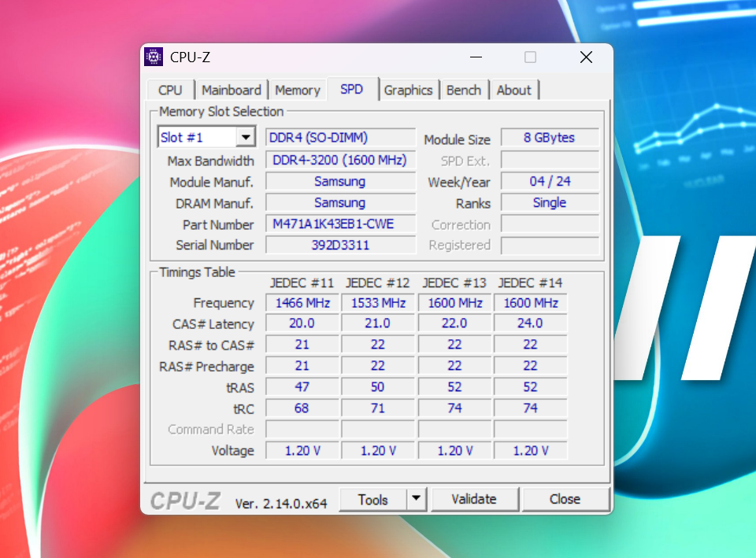
Task: Open the Bench tab
Action: pyautogui.click(x=464, y=90)
